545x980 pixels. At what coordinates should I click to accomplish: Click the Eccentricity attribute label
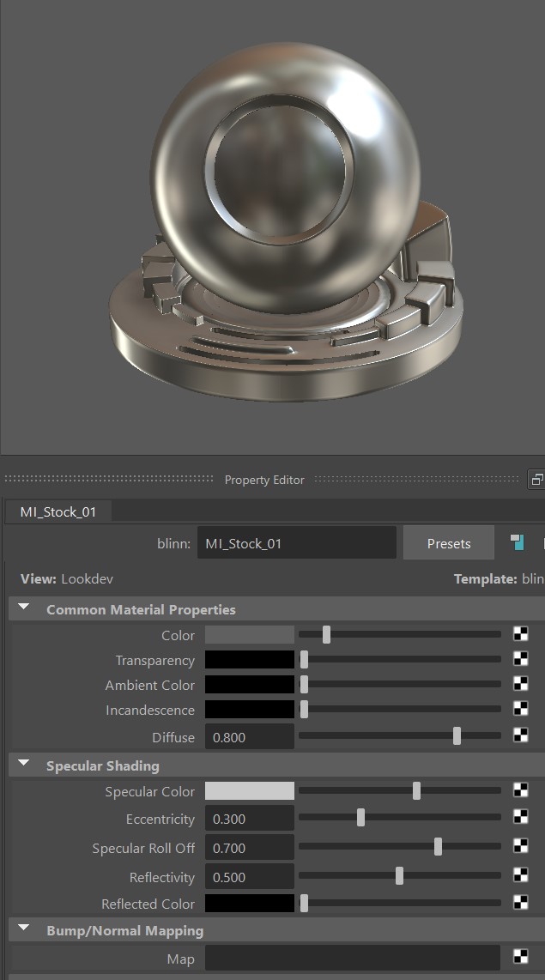[x=160, y=819]
